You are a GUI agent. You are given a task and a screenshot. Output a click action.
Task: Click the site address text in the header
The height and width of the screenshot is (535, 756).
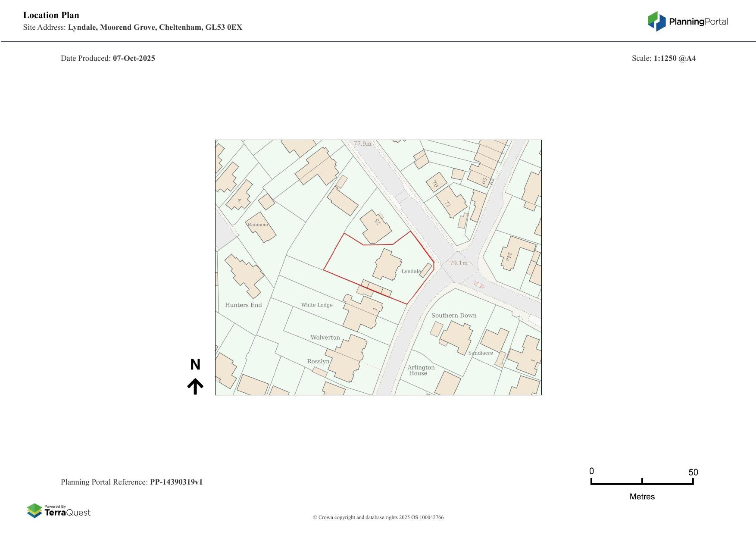coord(155,28)
